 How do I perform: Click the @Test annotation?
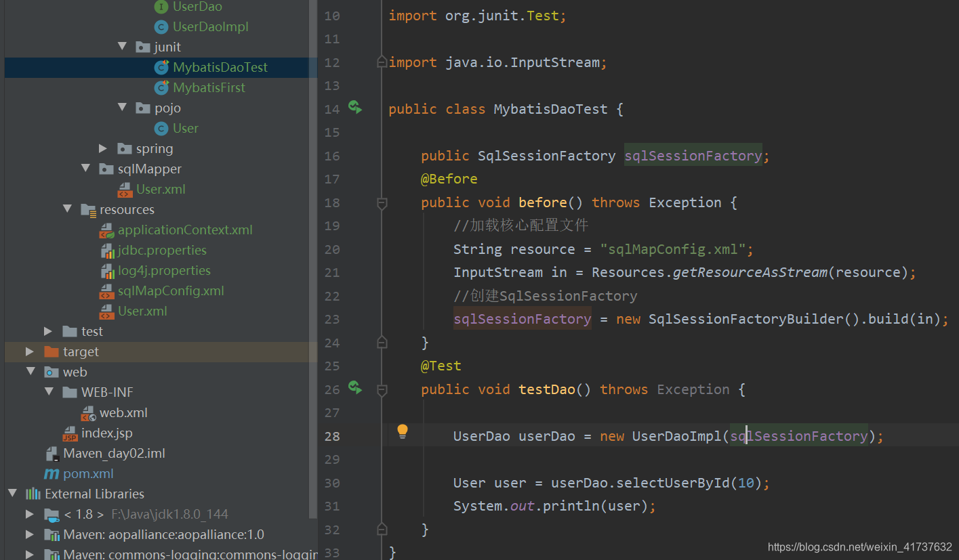441,366
